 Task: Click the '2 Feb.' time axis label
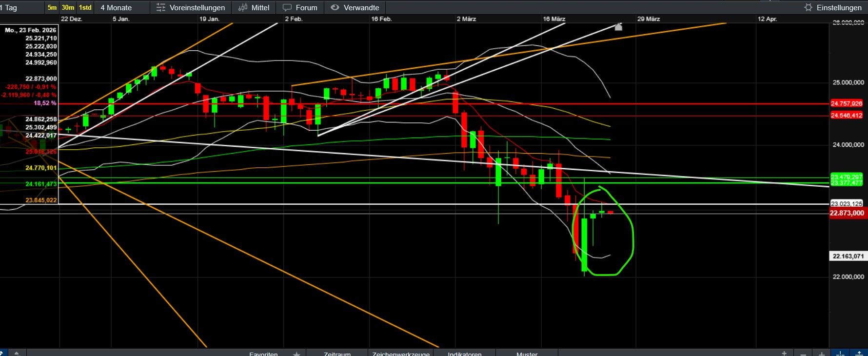(x=294, y=19)
